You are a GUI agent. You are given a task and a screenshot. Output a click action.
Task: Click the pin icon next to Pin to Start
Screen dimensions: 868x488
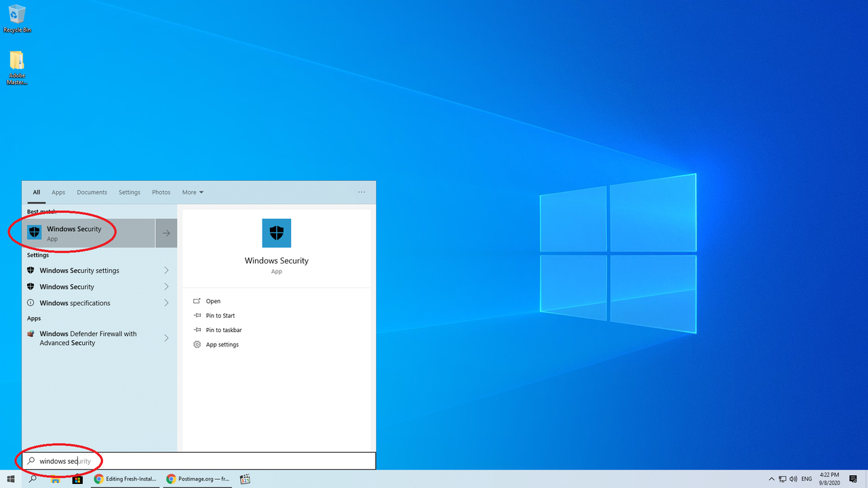click(197, 315)
